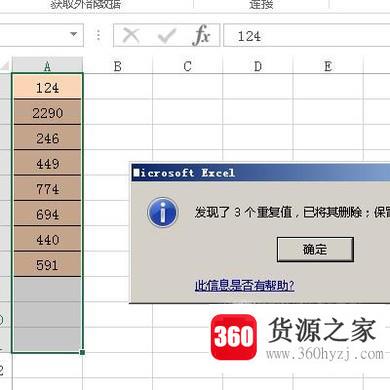Open the Insert Function fx icon
The height and width of the screenshot is (390, 390).
click(201, 35)
